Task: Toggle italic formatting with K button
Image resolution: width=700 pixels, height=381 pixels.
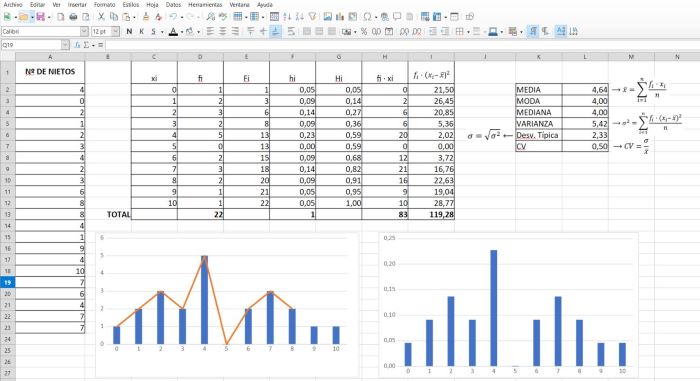Action: click(142, 31)
